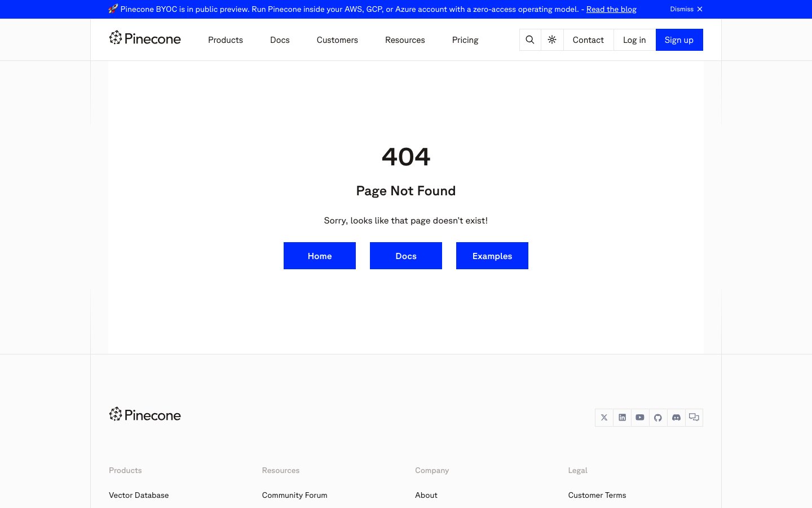Select the Pinecone logo in the footer

point(145,414)
